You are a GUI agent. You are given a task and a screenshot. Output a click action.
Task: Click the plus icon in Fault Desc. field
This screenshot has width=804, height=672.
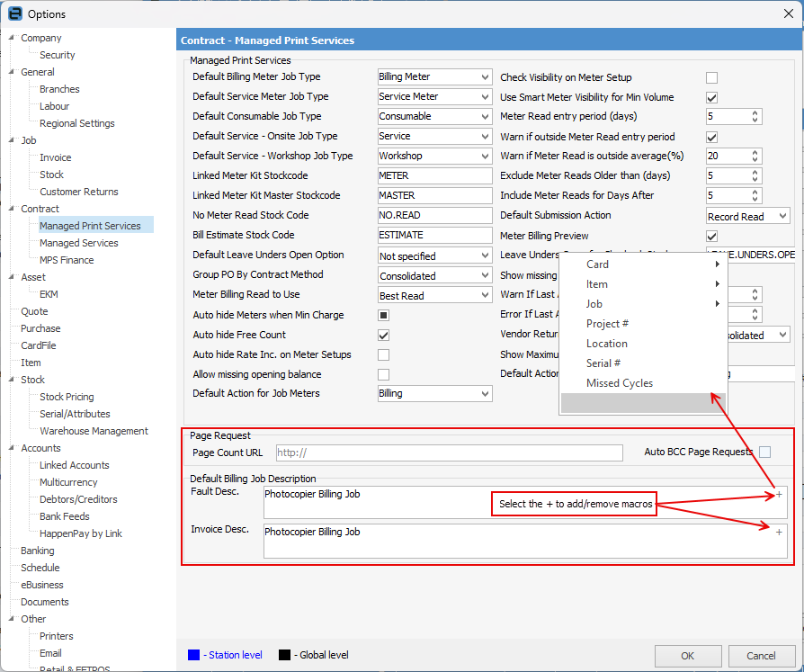779,495
